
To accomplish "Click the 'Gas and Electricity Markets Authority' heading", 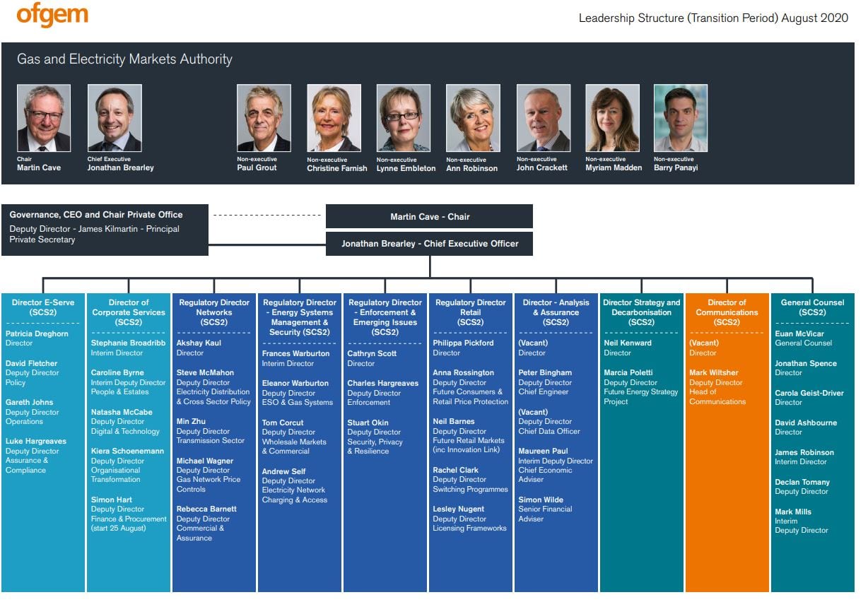I will coord(124,59).
